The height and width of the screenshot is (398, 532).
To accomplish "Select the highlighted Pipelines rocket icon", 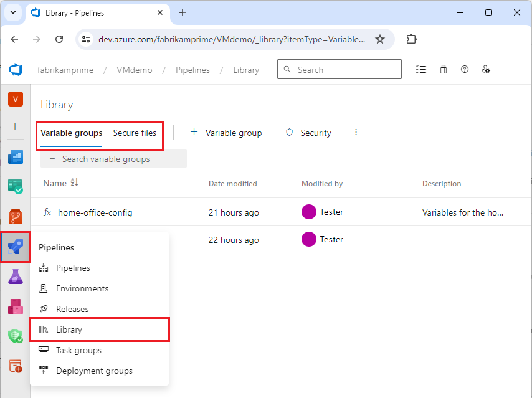I will 15,247.
